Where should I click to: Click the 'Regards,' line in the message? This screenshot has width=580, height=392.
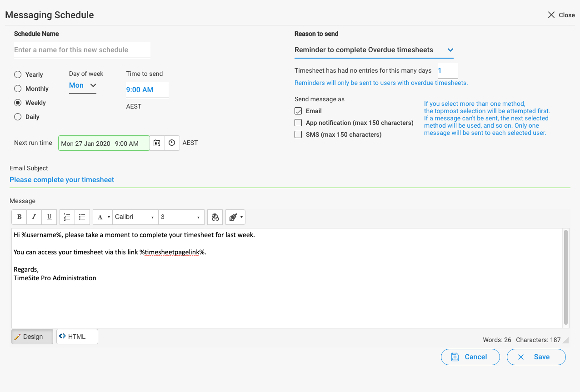[x=26, y=269]
